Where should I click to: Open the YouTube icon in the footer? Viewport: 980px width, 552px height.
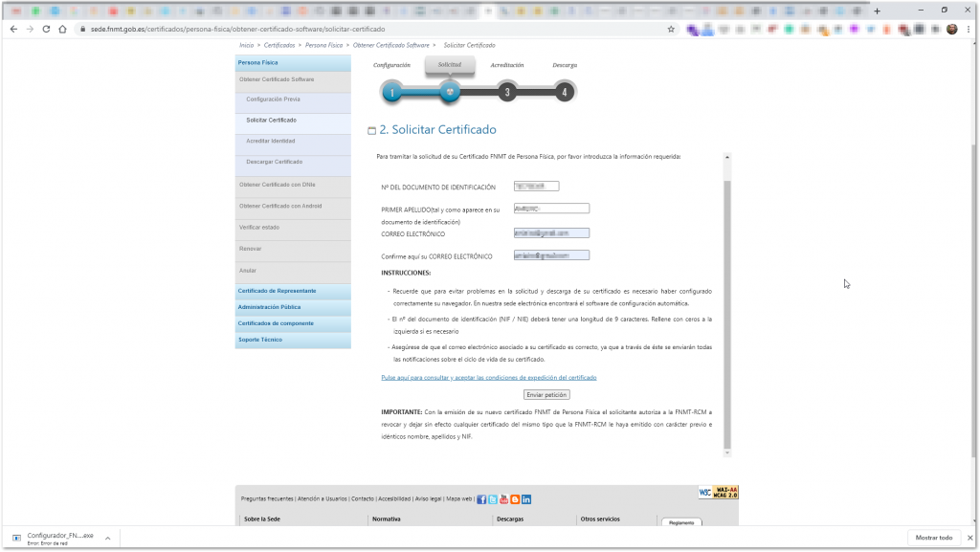(503, 499)
